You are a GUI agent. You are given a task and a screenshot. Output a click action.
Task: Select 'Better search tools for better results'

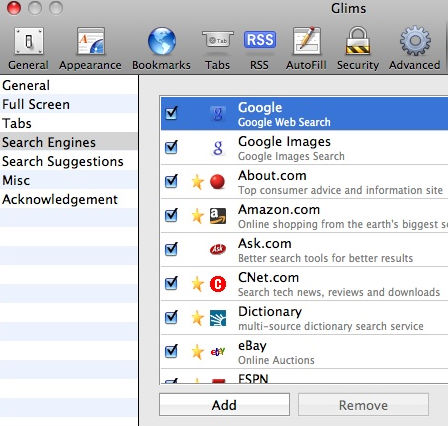[x=325, y=258]
